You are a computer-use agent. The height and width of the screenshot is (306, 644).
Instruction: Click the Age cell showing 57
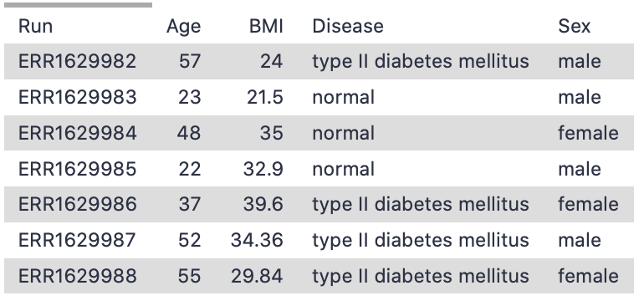point(190,62)
